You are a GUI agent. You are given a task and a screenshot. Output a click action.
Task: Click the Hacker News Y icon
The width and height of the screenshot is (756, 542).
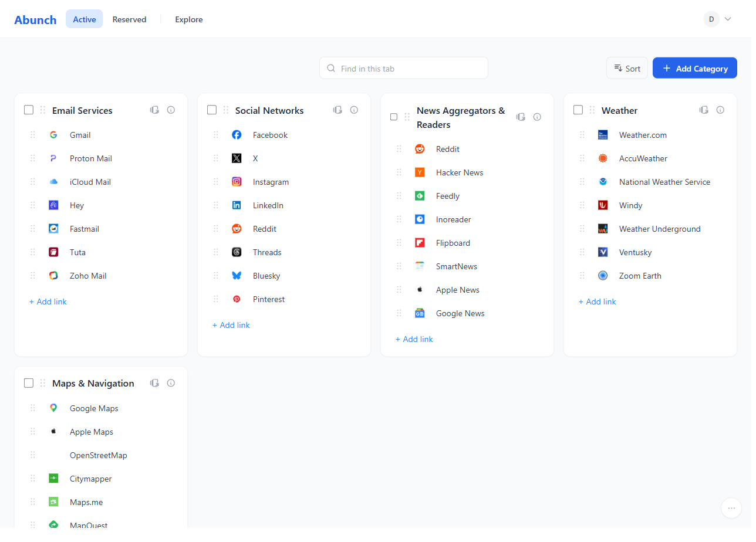(x=420, y=172)
